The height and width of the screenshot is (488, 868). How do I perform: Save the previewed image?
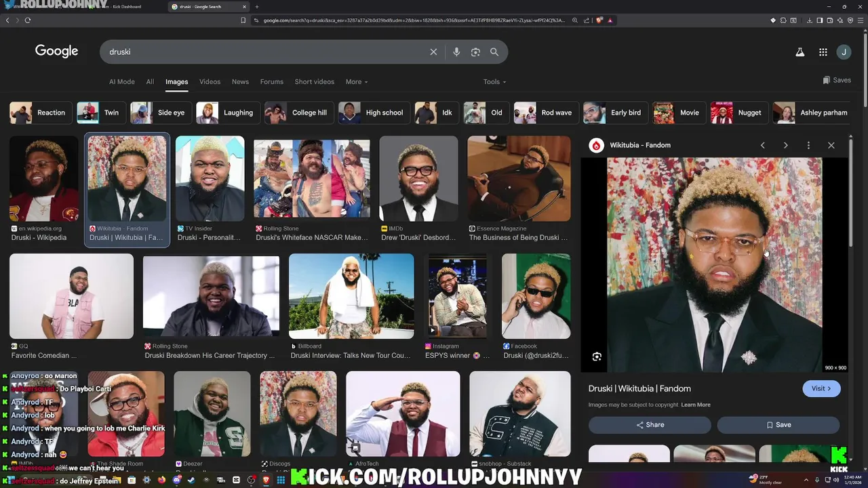point(778,425)
